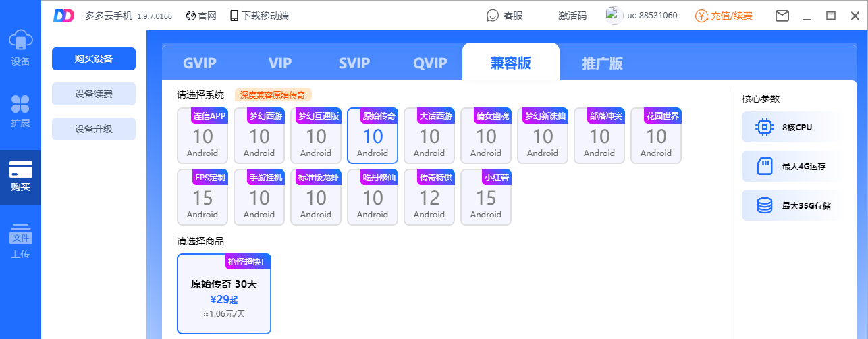Choose the 标准版龙虾 system card

pyautogui.click(x=316, y=197)
